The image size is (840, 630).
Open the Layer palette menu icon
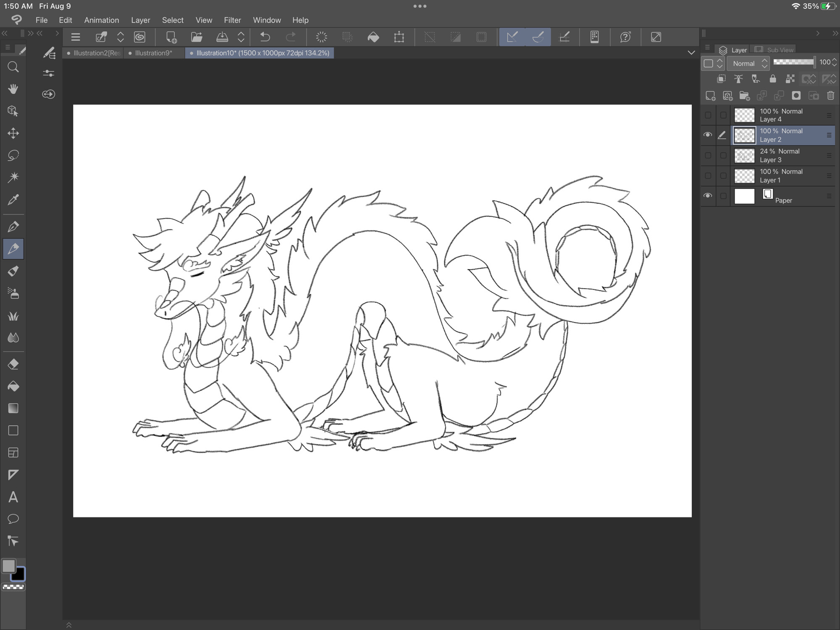pos(707,47)
